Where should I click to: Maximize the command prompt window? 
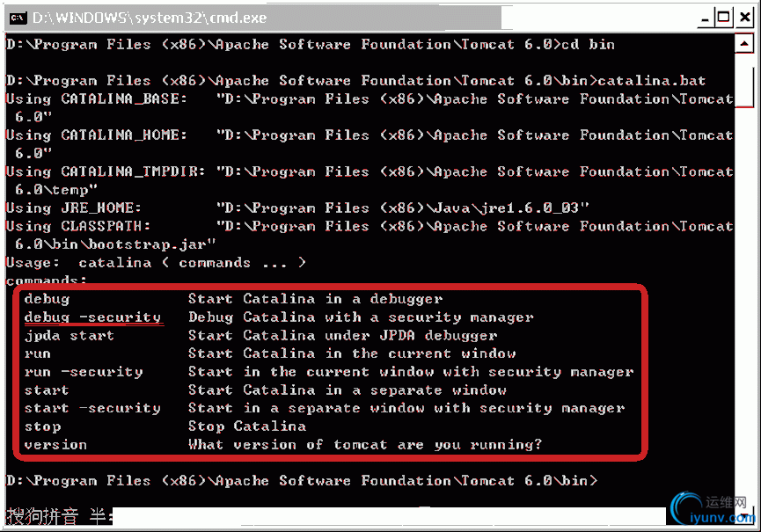[x=724, y=18]
